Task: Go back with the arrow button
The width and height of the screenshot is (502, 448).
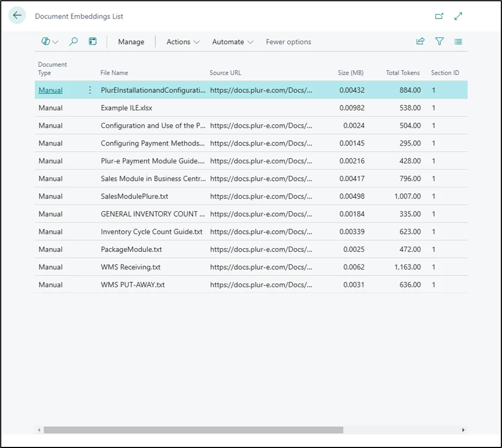Action: pos(17,15)
